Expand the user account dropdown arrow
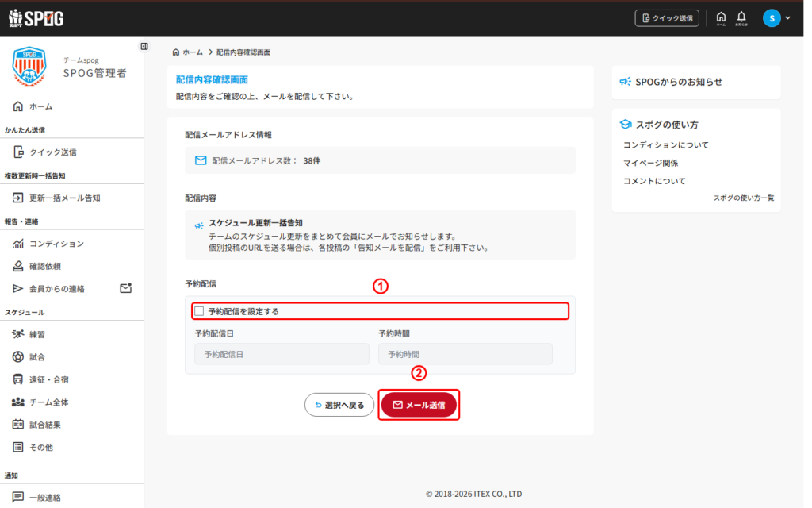 [x=787, y=18]
